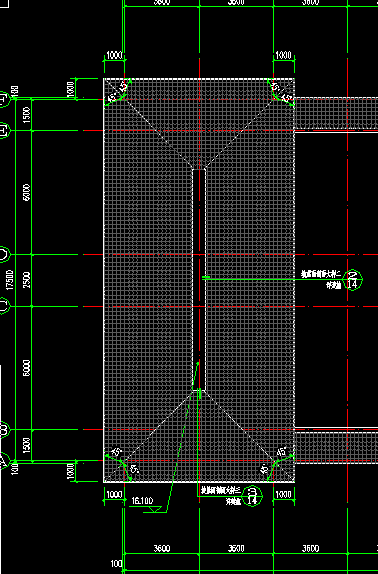
Task: Select the horizontal 1000 dimension left of 16.100
Action: coord(114,495)
